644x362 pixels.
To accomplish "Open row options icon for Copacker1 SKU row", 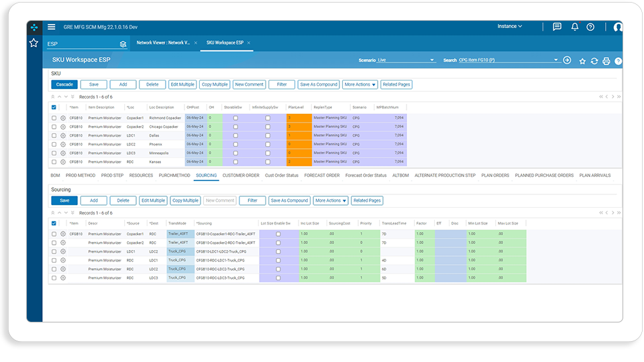I will (63, 118).
